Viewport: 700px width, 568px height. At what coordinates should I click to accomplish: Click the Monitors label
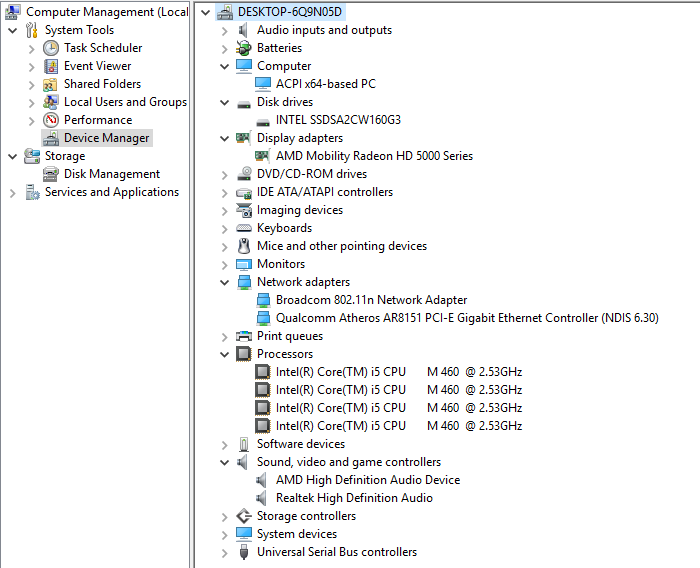click(x=281, y=264)
